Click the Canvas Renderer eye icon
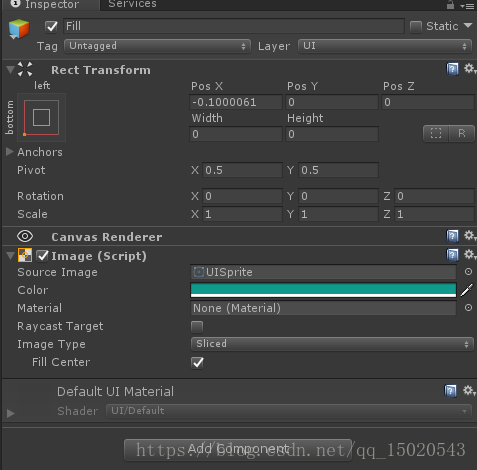The image size is (477, 470). (x=25, y=236)
